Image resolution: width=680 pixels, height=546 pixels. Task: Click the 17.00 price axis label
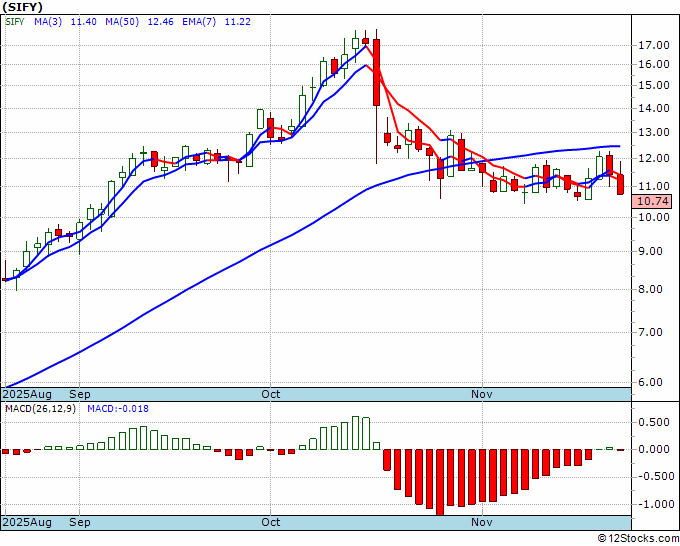654,45
